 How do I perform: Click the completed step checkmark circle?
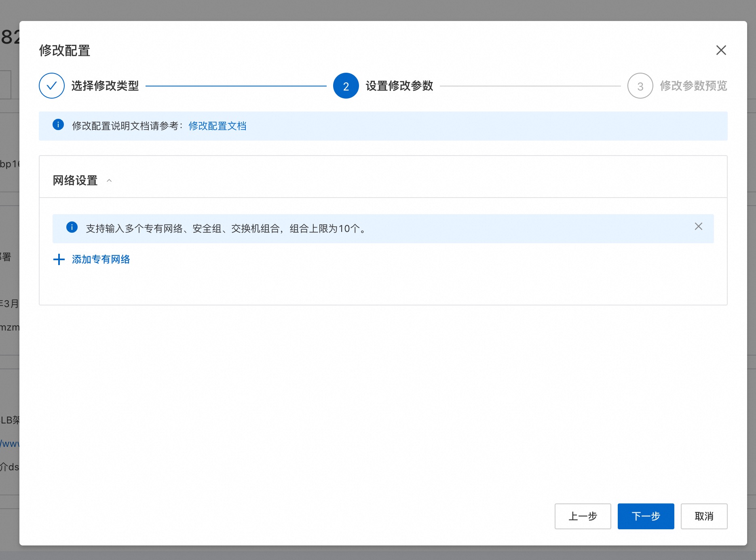(x=52, y=86)
